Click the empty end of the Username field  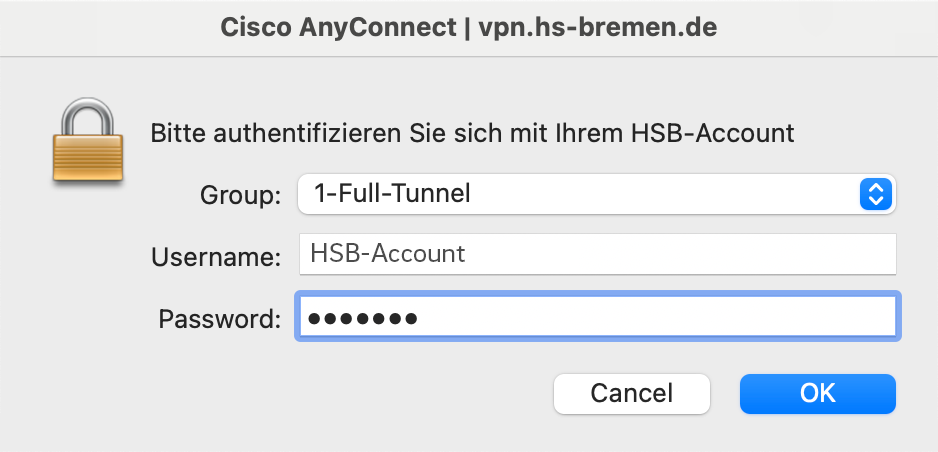click(x=750, y=254)
